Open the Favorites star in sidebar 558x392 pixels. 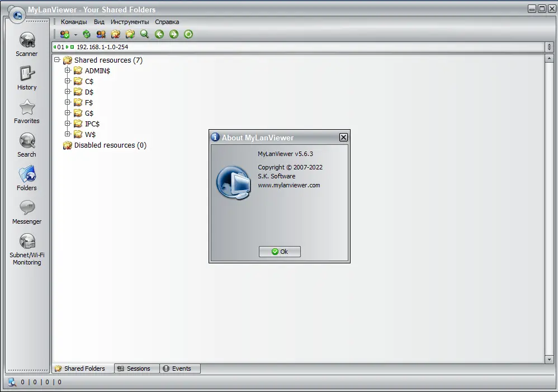(x=27, y=111)
